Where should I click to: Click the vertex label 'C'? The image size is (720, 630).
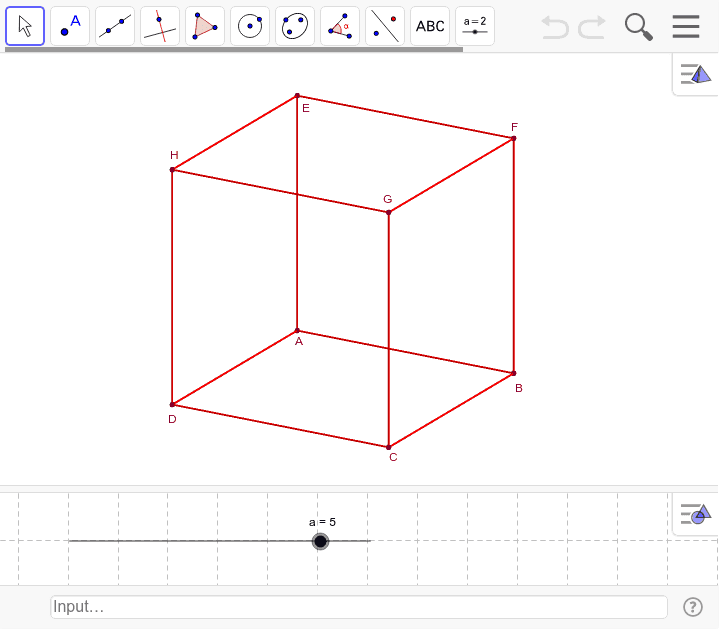393,457
